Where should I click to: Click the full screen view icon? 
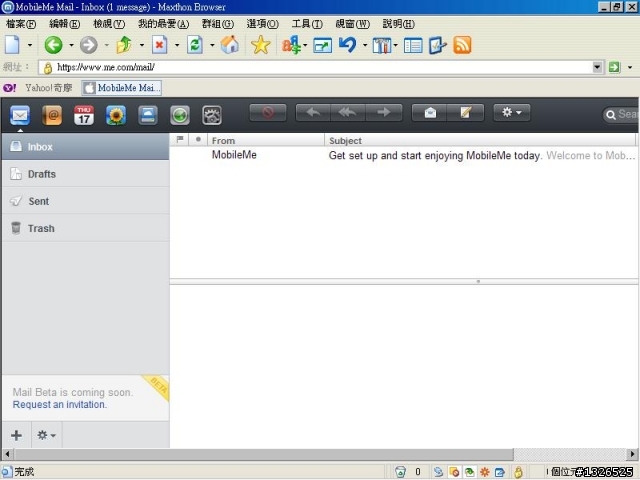coord(322,45)
